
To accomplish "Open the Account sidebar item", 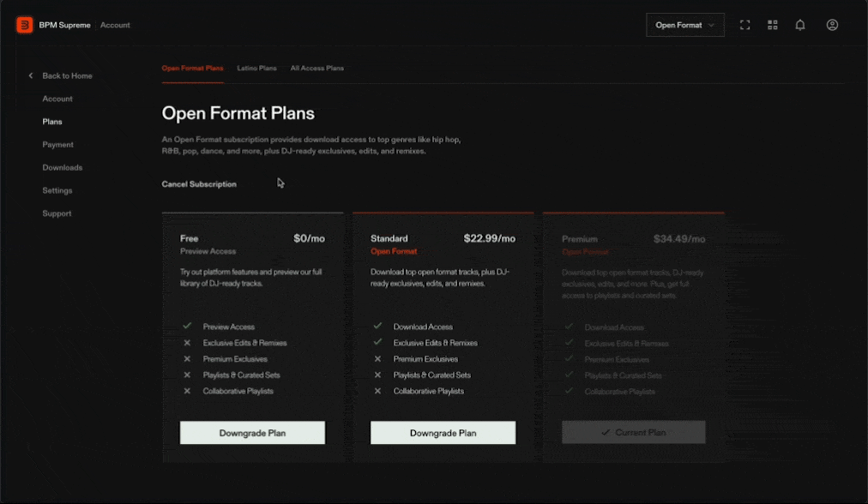I will [57, 99].
